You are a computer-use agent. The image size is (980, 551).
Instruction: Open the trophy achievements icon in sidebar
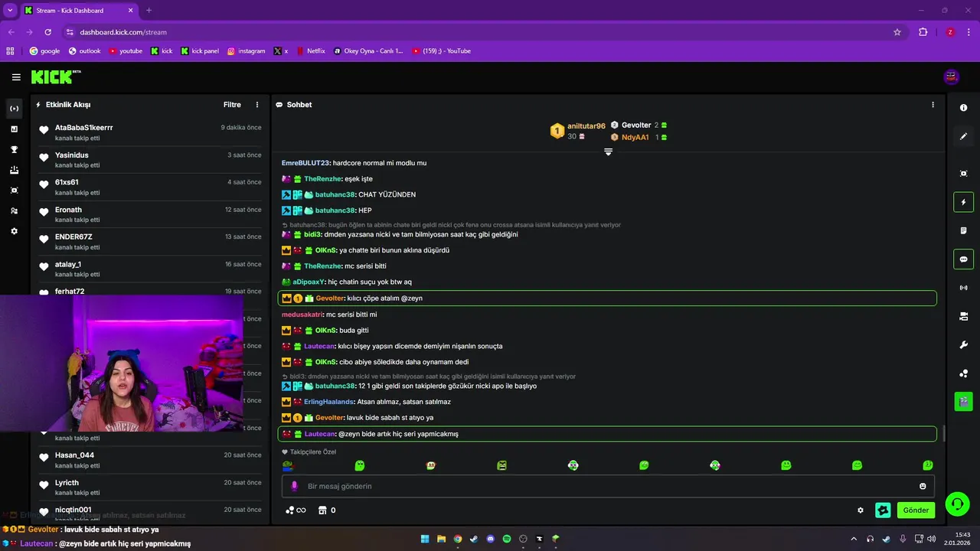click(x=14, y=149)
